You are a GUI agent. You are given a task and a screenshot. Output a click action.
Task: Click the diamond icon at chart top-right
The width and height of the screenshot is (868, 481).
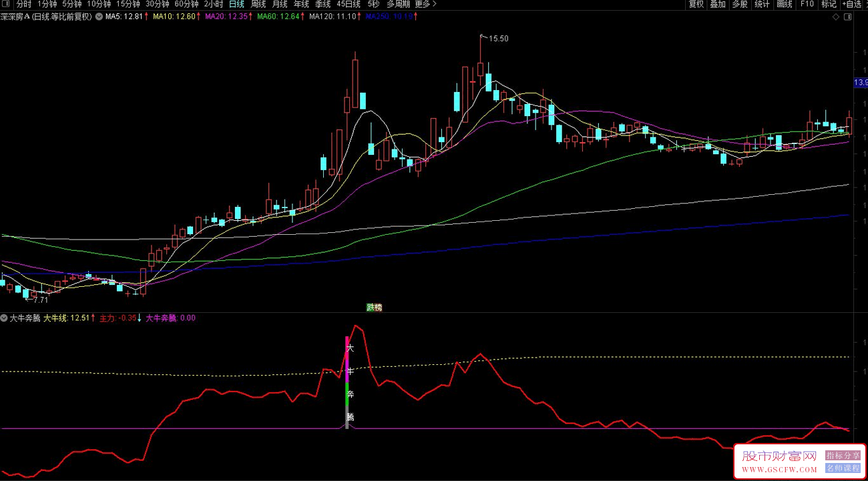click(x=835, y=17)
